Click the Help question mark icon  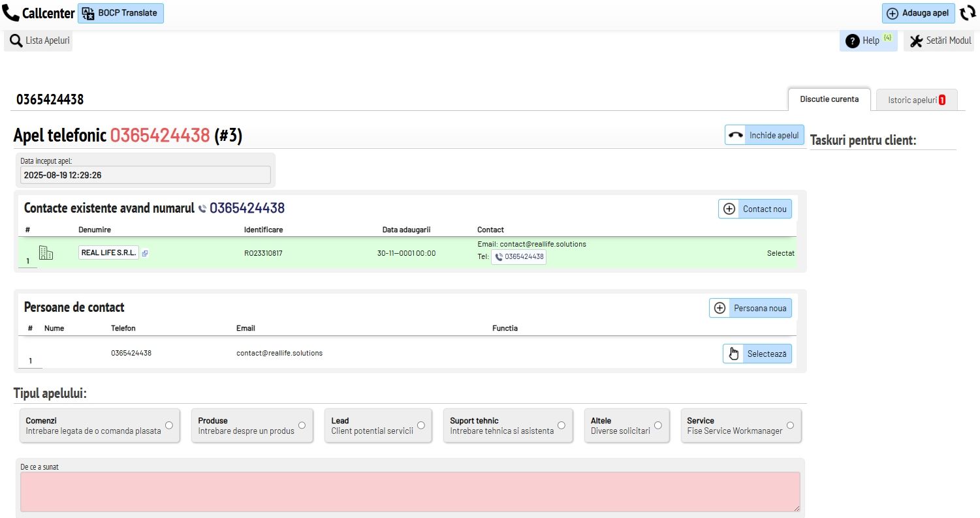pyautogui.click(x=852, y=41)
